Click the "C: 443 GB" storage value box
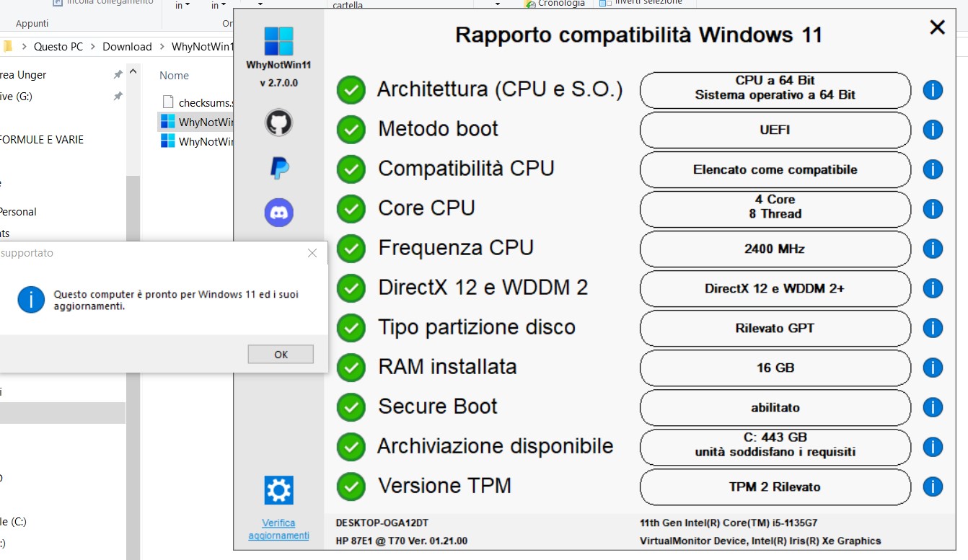 tap(775, 447)
